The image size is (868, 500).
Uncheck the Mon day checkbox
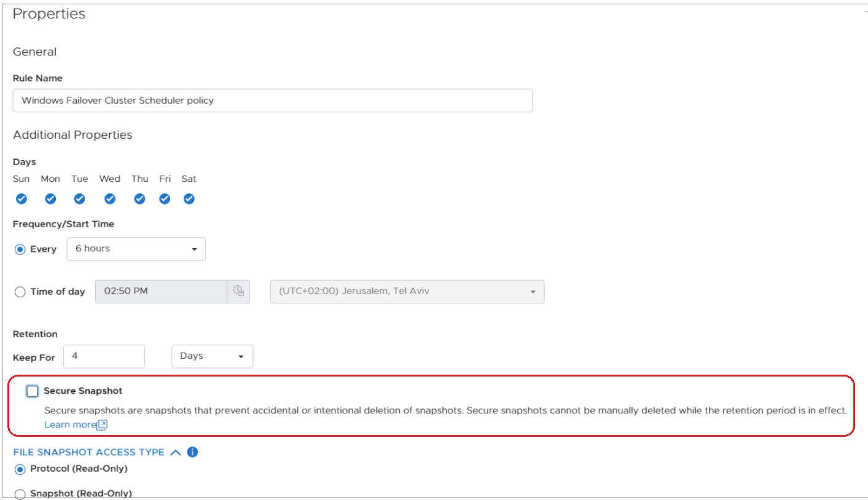[x=50, y=198]
